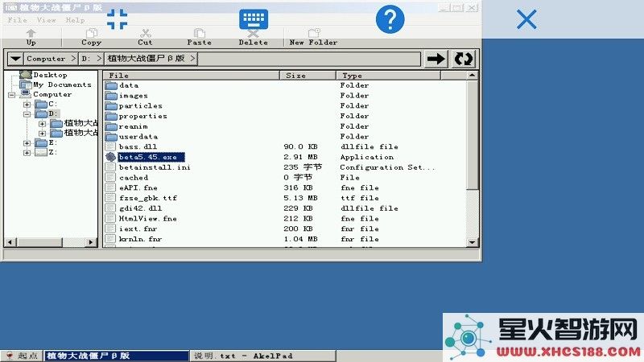Open the Help menu
The width and height of the screenshot is (644, 362).
click(75, 19)
